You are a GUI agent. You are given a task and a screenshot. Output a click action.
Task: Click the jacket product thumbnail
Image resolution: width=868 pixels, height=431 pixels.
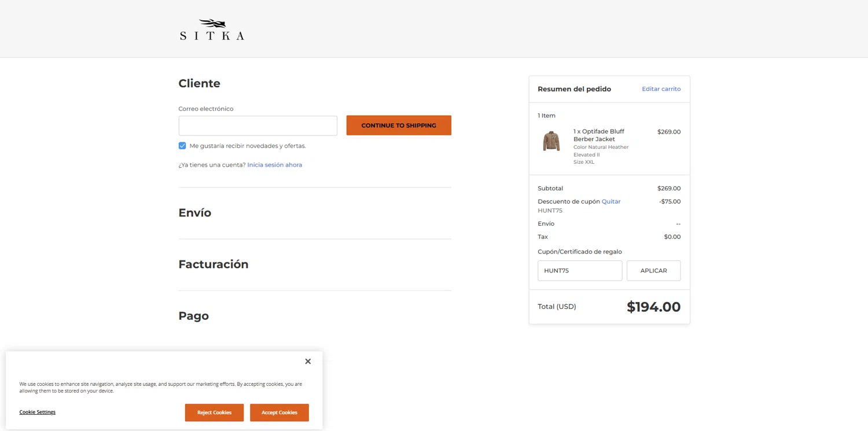pos(551,141)
